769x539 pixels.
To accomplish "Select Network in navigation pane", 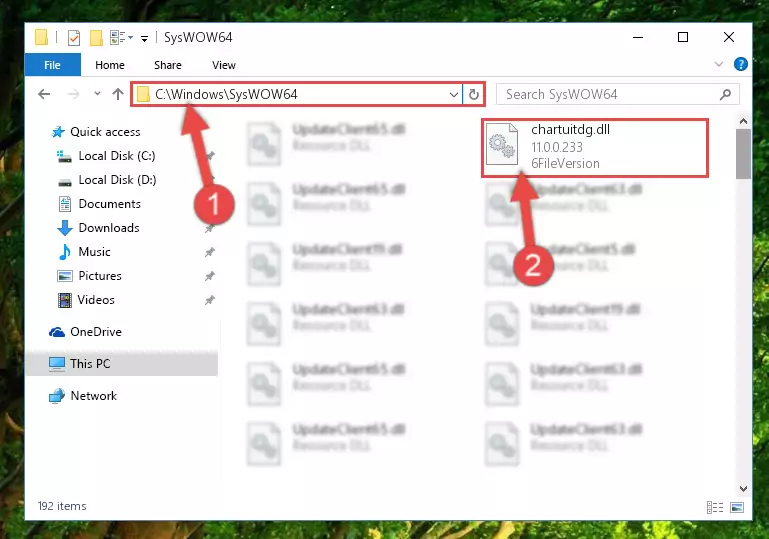I will (94, 395).
